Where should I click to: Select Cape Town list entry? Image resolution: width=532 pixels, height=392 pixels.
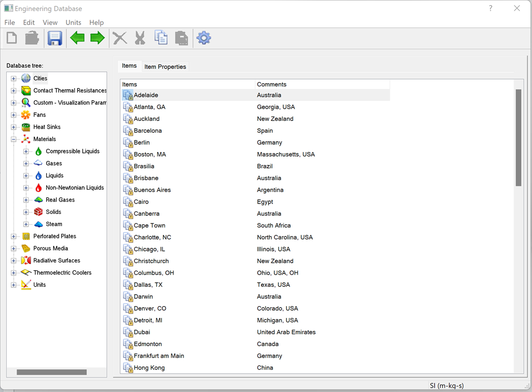[x=255, y=225]
